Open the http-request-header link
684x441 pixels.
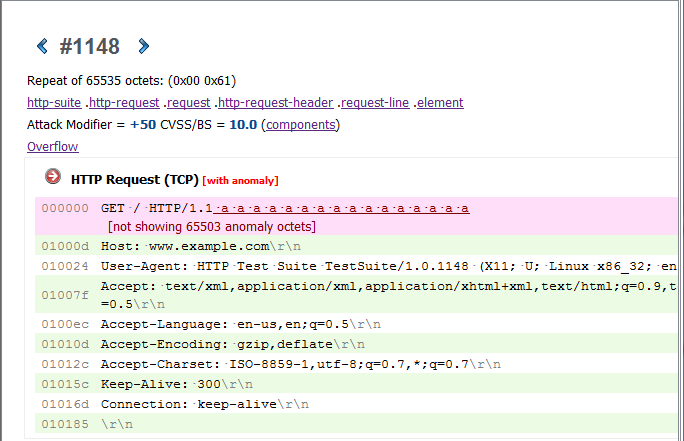coord(276,103)
